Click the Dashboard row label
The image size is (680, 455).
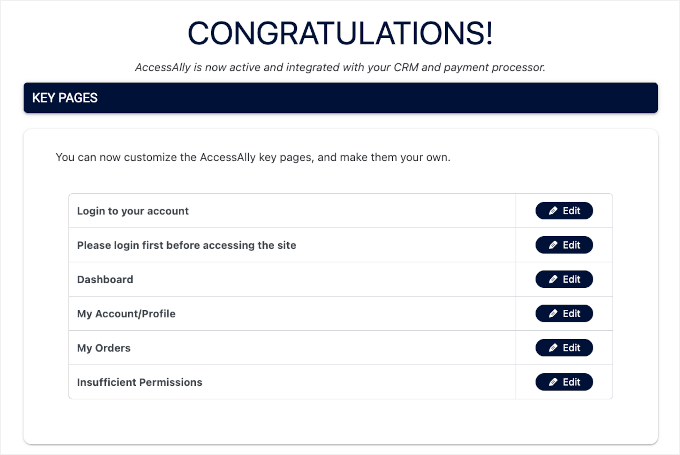[105, 280]
